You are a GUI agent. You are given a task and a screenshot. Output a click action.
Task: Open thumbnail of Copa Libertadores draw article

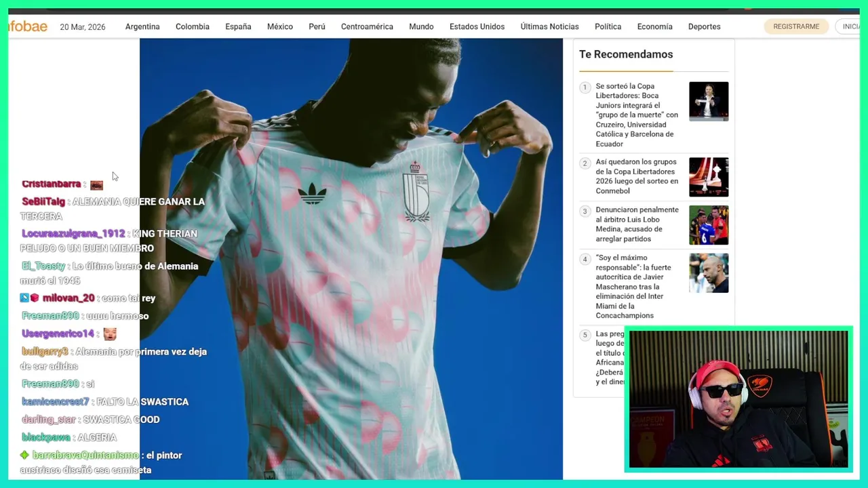pyautogui.click(x=709, y=102)
